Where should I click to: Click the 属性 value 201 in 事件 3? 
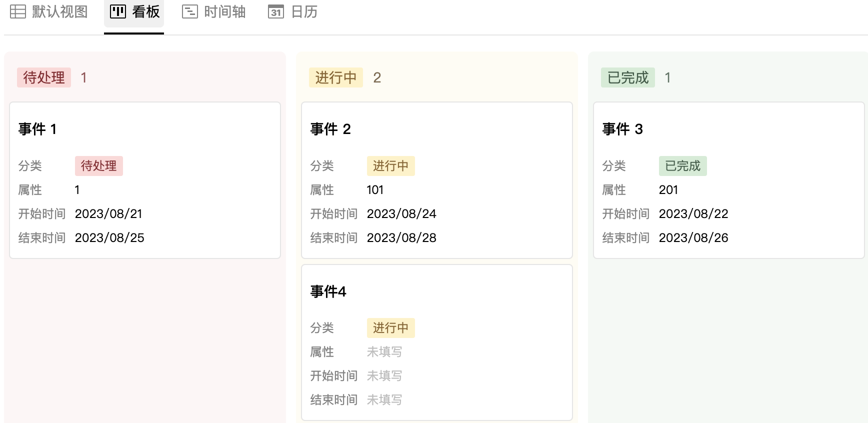point(668,190)
